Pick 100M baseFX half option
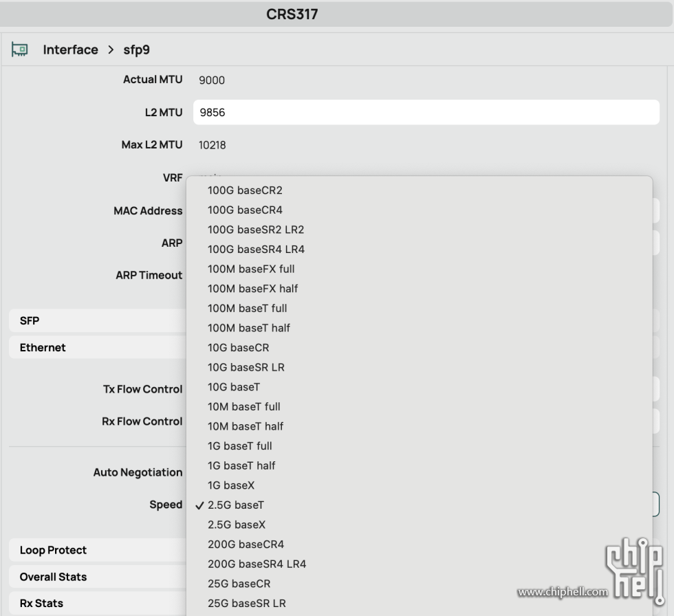Viewport: 674px width, 616px height. pos(253,289)
